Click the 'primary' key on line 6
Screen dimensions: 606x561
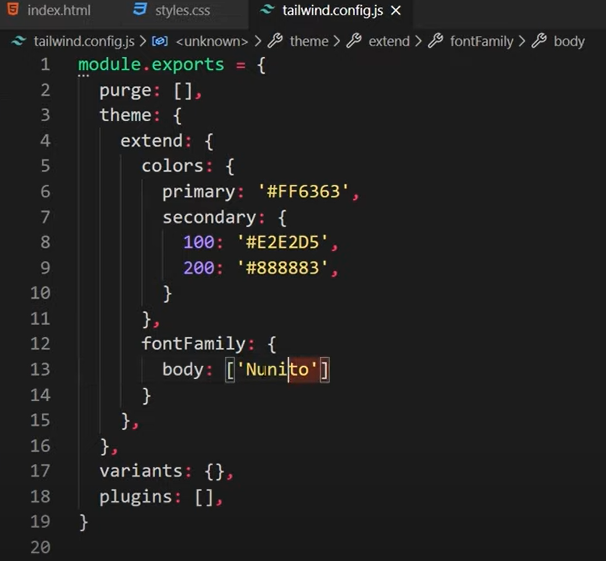(198, 192)
